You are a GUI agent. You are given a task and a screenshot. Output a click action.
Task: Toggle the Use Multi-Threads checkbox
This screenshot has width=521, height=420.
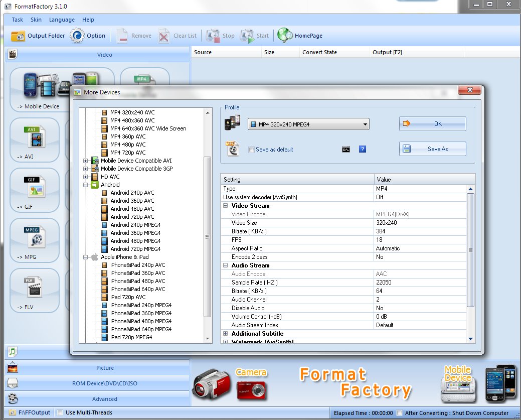pyautogui.click(x=60, y=412)
